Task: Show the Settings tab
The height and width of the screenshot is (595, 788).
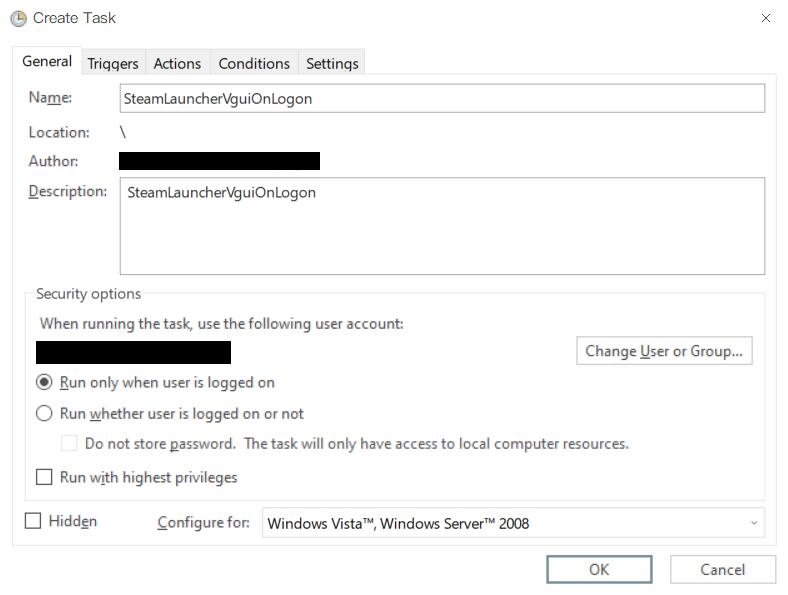Action: tap(332, 63)
